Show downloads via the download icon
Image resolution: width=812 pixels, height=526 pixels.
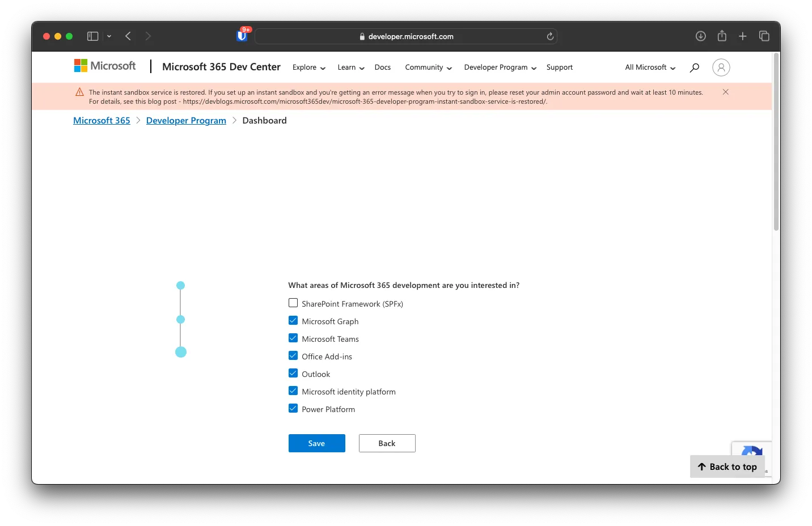701,36
